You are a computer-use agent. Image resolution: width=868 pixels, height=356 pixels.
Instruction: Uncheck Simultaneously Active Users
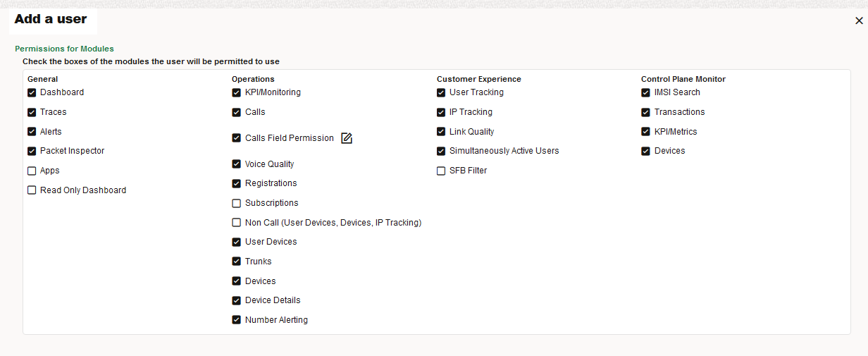(x=441, y=151)
